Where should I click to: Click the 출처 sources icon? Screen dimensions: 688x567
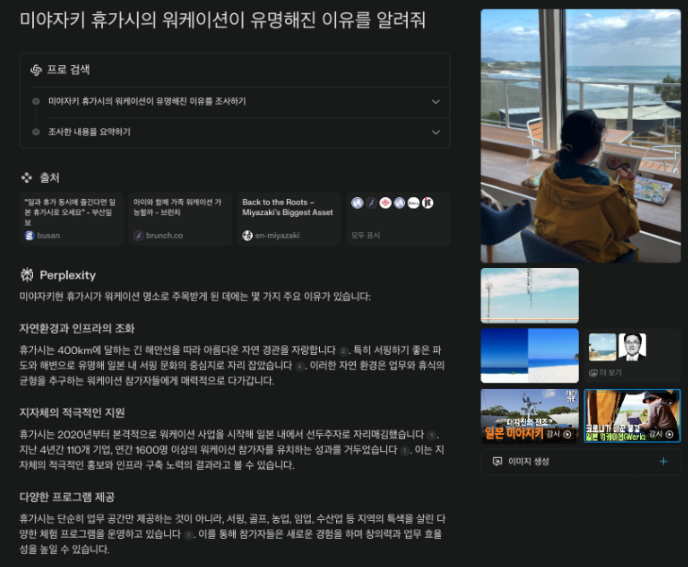(x=27, y=178)
